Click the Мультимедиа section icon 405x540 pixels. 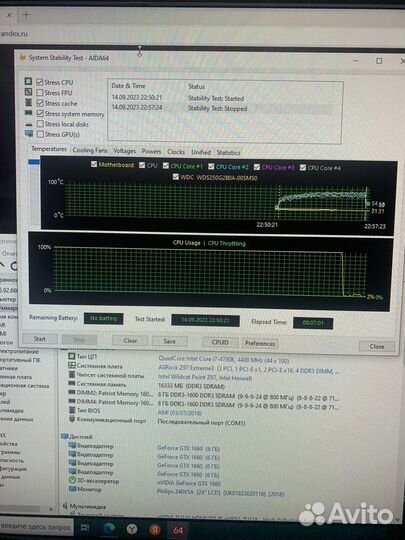click(65, 506)
